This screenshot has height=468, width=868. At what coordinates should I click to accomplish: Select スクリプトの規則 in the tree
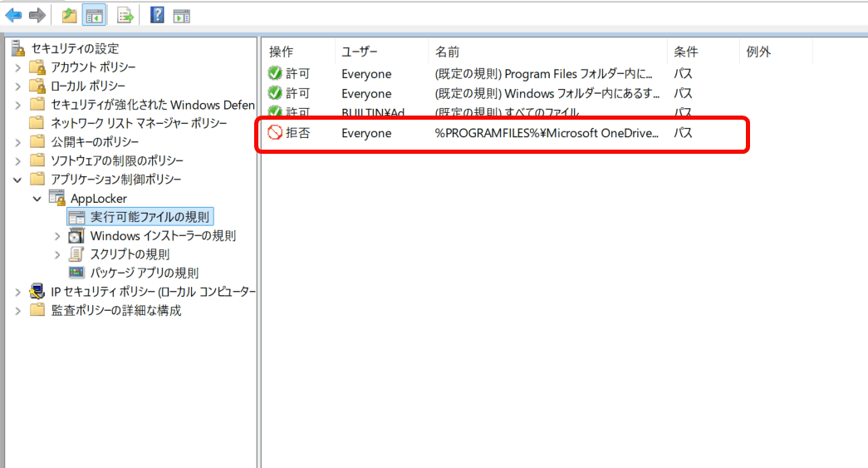click(x=130, y=254)
